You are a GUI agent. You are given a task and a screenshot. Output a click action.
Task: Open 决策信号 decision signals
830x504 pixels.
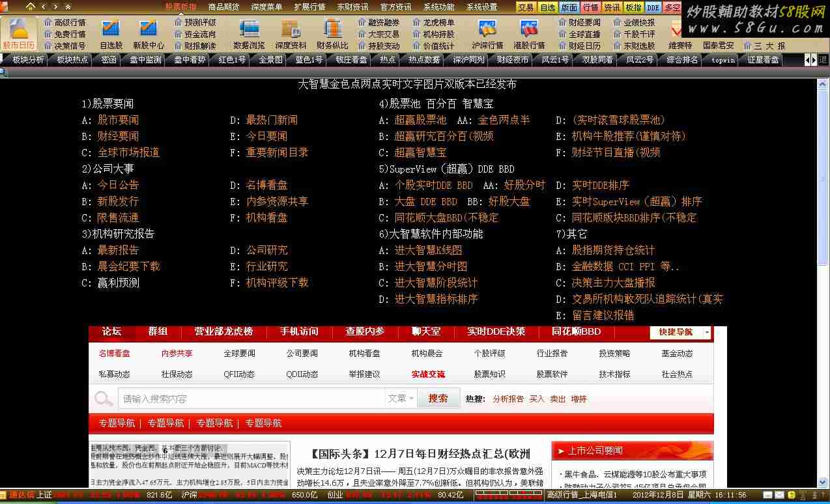(64, 46)
